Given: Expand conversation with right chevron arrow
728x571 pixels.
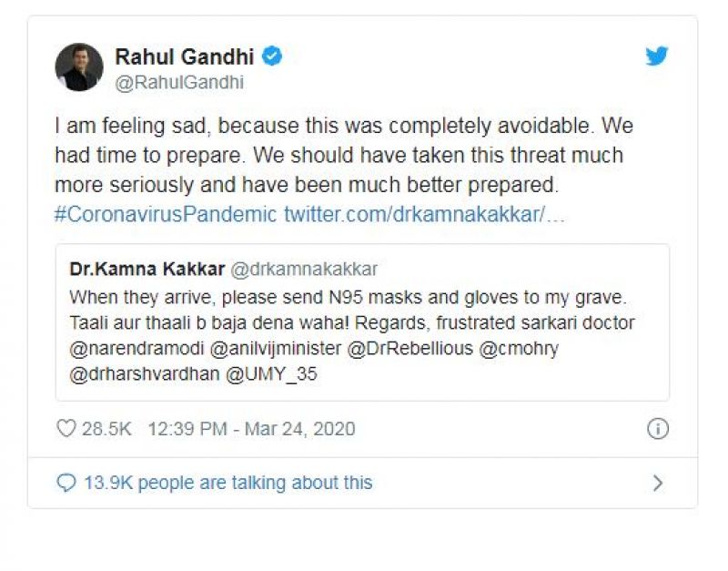Looking at the screenshot, I should (657, 483).
